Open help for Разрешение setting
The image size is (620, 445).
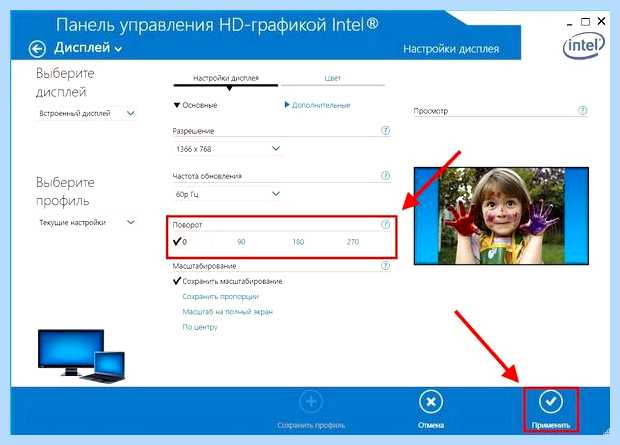(x=385, y=131)
